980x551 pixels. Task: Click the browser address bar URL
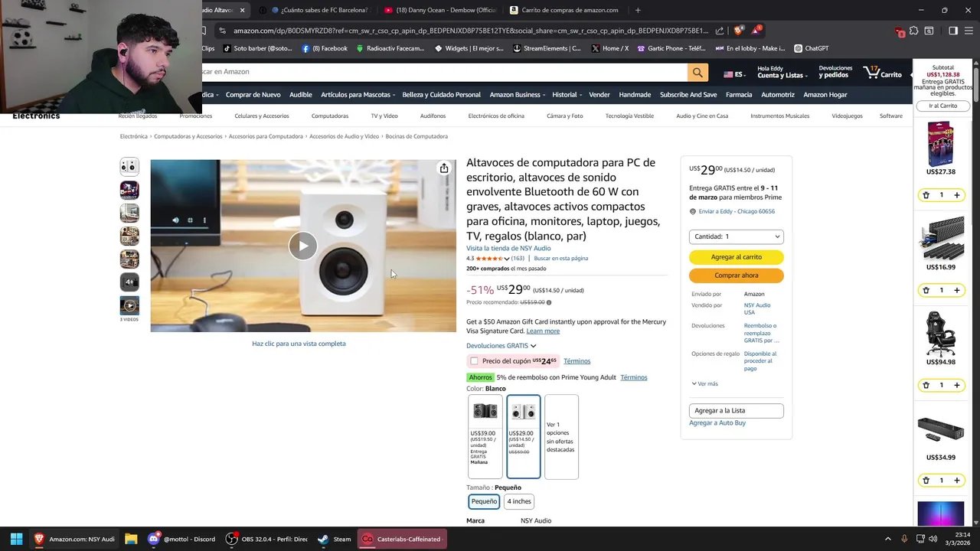tap(471, 31)
